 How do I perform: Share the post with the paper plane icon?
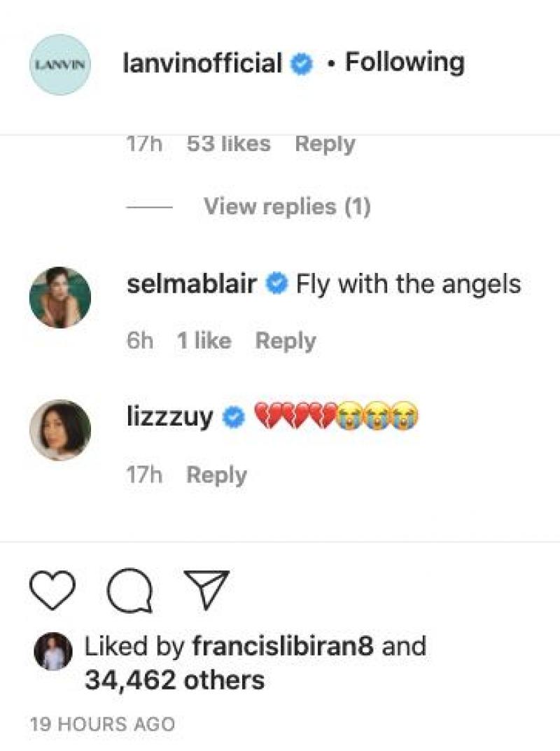pos(206,588)
